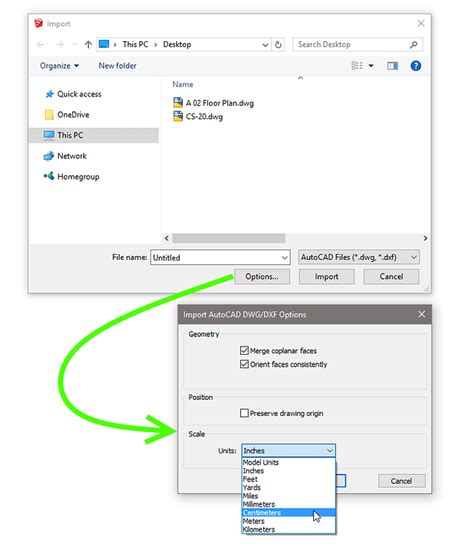
Task: Choose Model Units from units list
Action: [x=288, y=462]
